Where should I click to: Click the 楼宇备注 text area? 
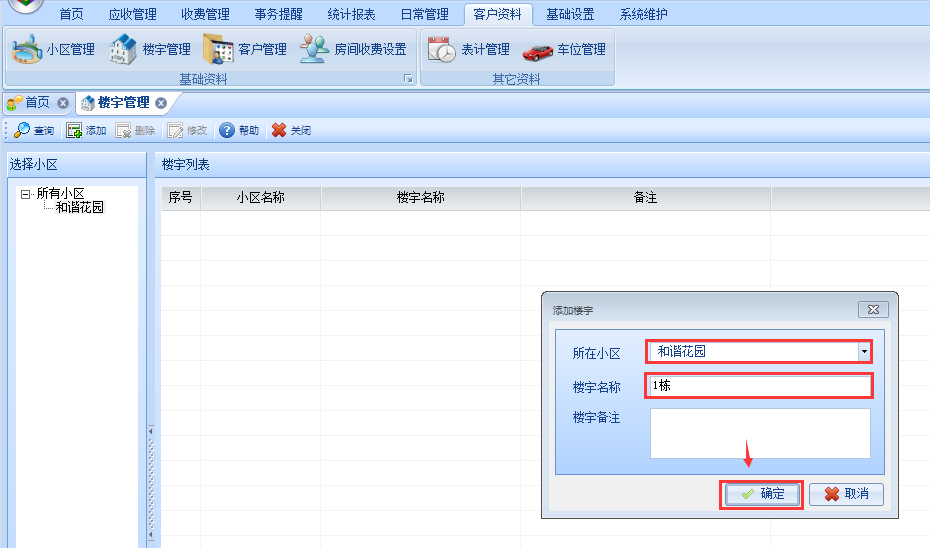760,434
